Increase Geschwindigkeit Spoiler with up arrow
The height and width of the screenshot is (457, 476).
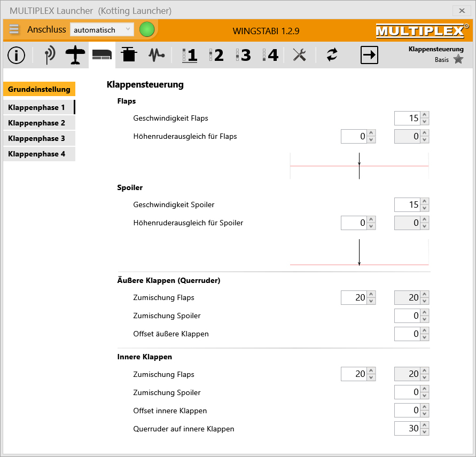pos(425,201)
